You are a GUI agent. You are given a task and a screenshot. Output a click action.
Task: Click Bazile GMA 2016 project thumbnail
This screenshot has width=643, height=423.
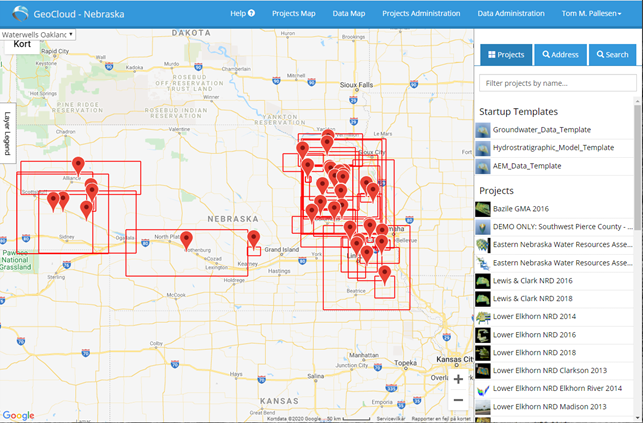pyautogui.click(x=483, y=209)
